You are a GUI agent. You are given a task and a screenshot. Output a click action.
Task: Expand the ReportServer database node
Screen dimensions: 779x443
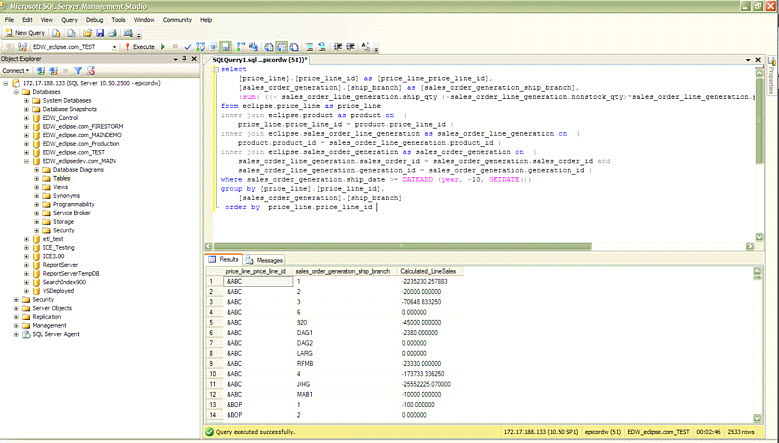[26, 265]
